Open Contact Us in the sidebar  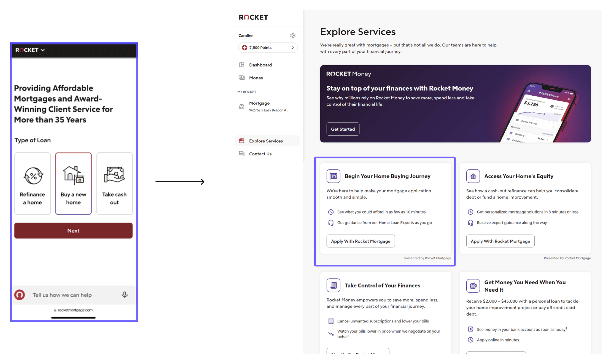[x=267, y=154]
